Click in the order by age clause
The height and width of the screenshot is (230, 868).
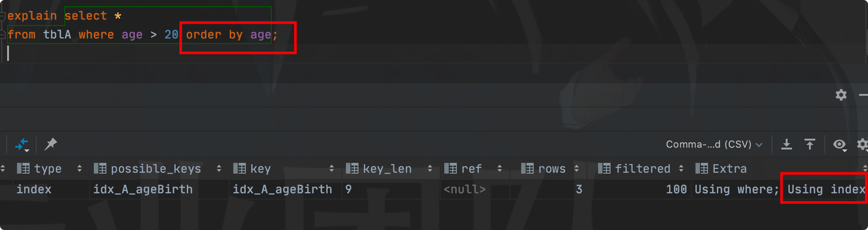click(229, 35)
